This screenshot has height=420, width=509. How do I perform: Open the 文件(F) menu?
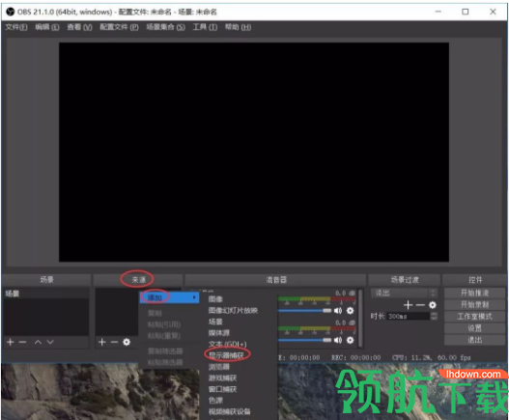[16, 27]
